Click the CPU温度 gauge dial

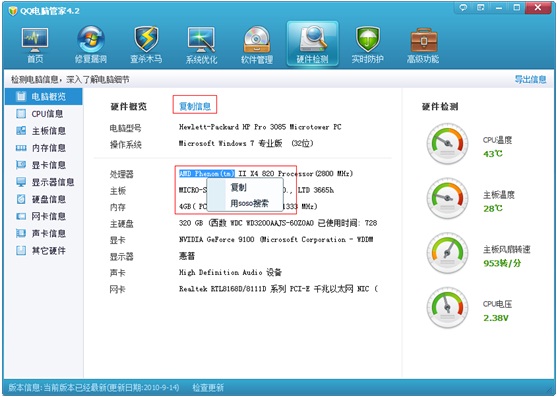(x=447, y=143)
